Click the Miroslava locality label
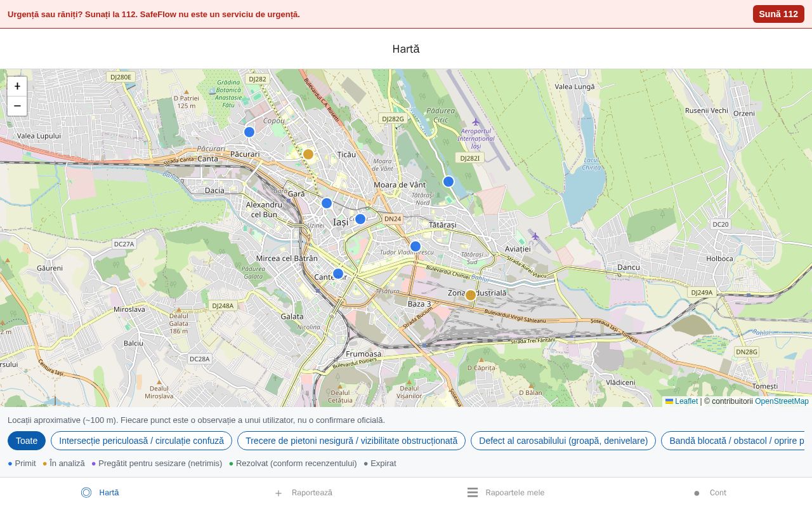812x508 pixels. click(x=129, y=309)
